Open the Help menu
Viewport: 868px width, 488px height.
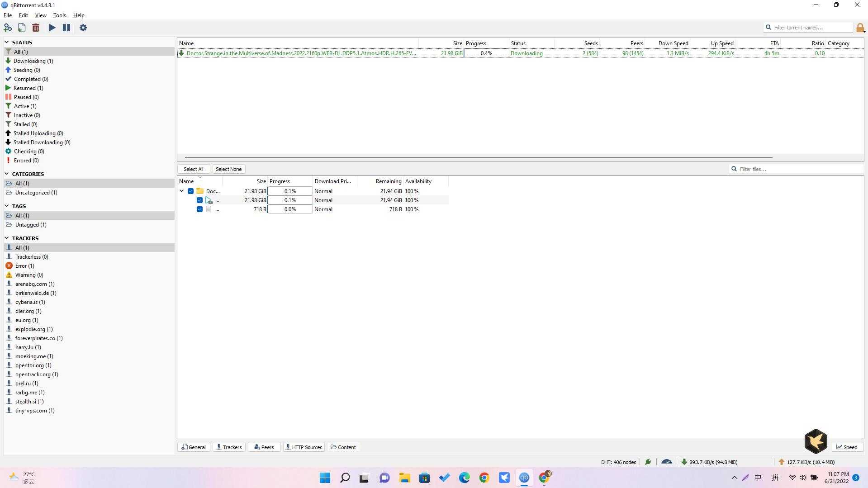click(79, 15)
